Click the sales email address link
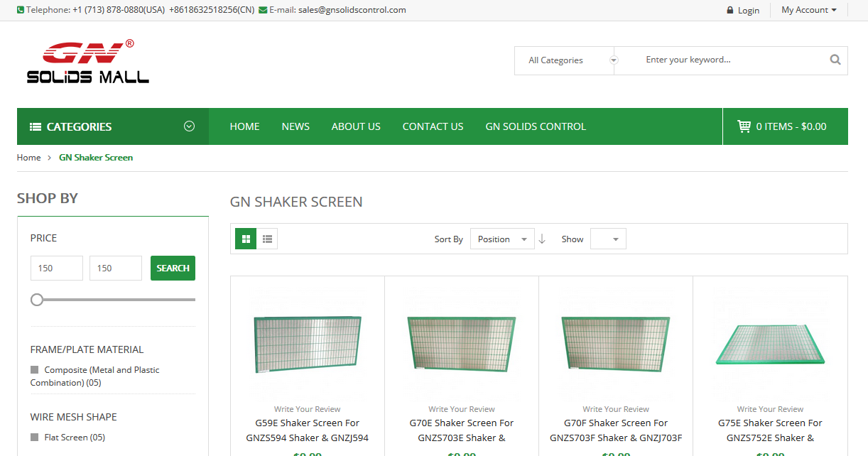Image resolution: width=868 pixels, height=456 pixels. (352, 10)
